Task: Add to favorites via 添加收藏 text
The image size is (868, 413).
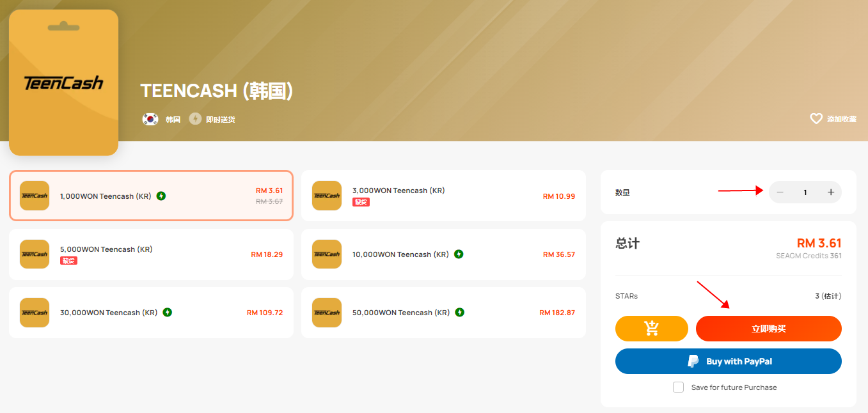Action: click(x=841, y=119)
